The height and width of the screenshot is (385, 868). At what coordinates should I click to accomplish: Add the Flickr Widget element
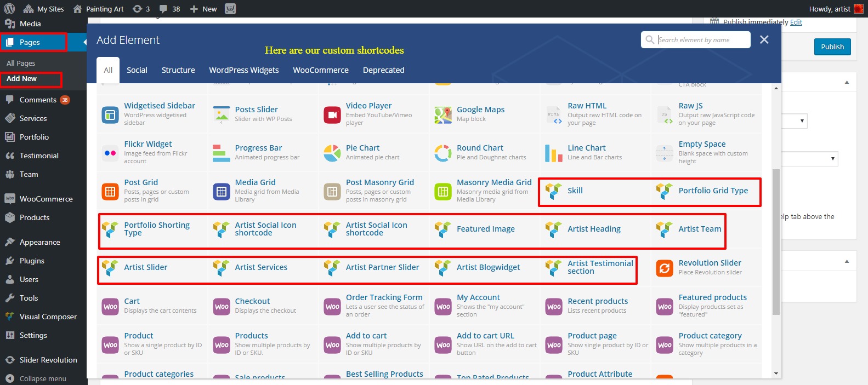pos(152,152)
